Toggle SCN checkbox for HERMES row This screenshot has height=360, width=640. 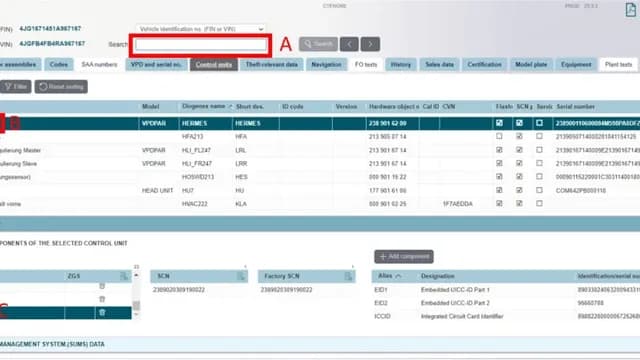click(519, 123)
